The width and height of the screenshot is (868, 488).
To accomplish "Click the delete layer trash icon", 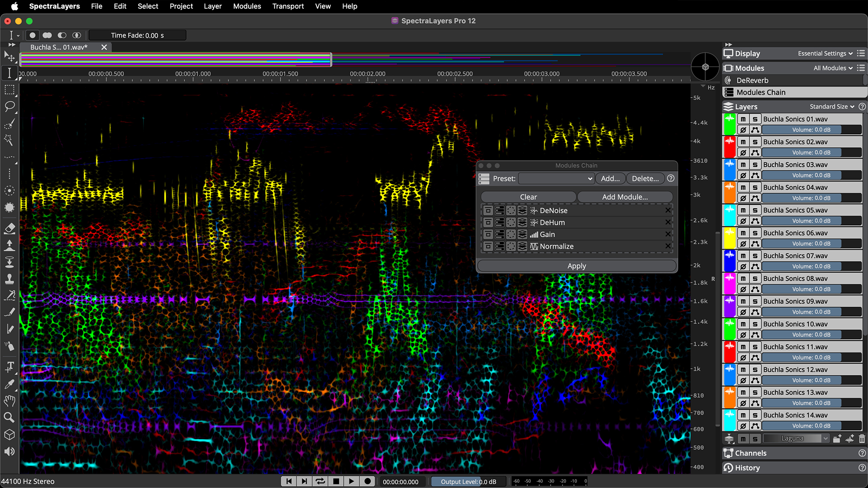I will coord(861,438).
